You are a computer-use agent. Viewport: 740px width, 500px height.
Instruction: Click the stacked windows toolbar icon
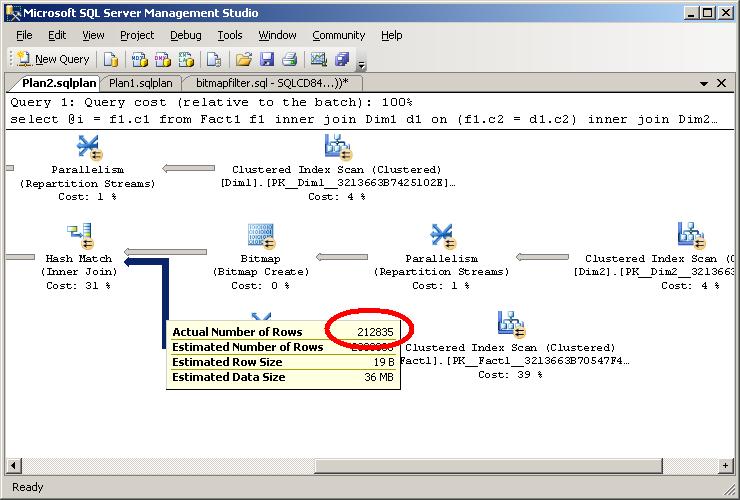coord(342,59)
